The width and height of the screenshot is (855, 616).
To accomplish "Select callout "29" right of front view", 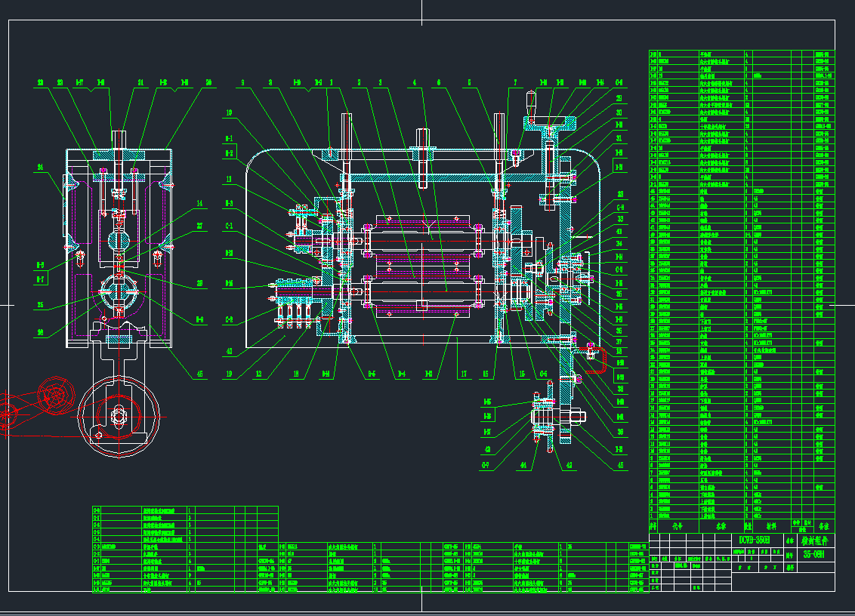I will click(619, 99).
